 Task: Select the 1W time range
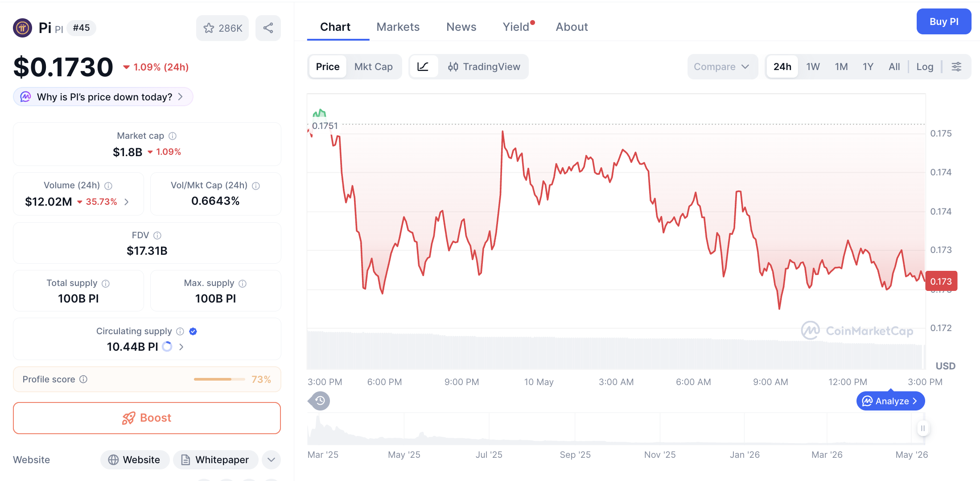pos(813,67)
